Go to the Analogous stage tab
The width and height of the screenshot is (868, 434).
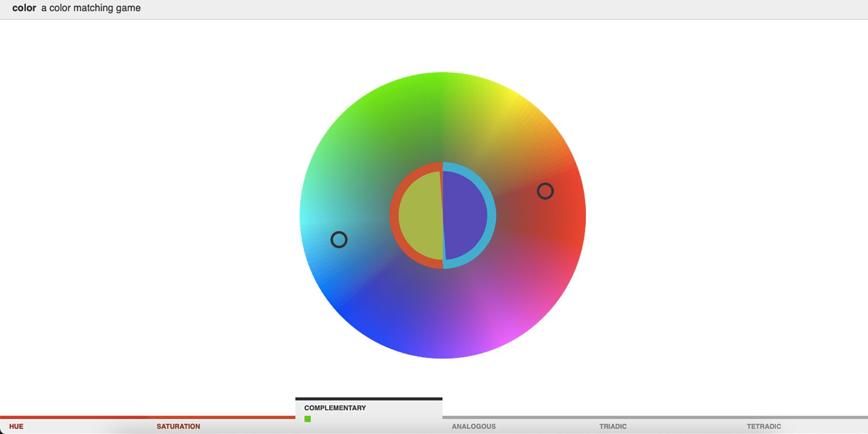[473, 426]
